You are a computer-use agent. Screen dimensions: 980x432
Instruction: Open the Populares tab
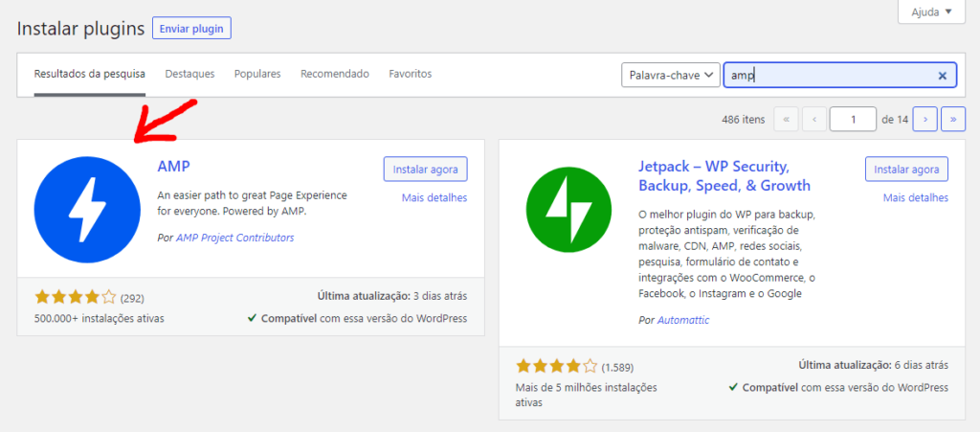click(257, 74)
